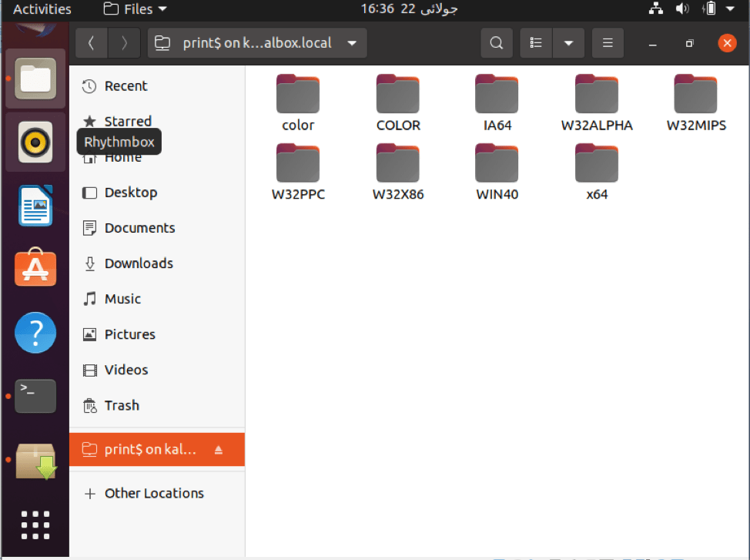This screenshot has width=750, height=560.
Task: Click the volume speaker icon
Action: pyautogui.click(x=682, y=8)
